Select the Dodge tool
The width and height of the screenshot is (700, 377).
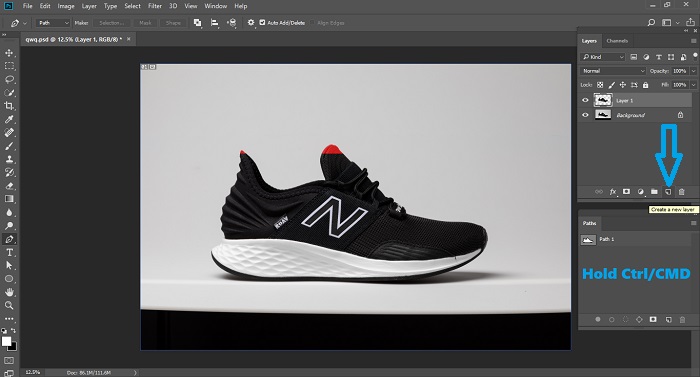pos(9,226)
